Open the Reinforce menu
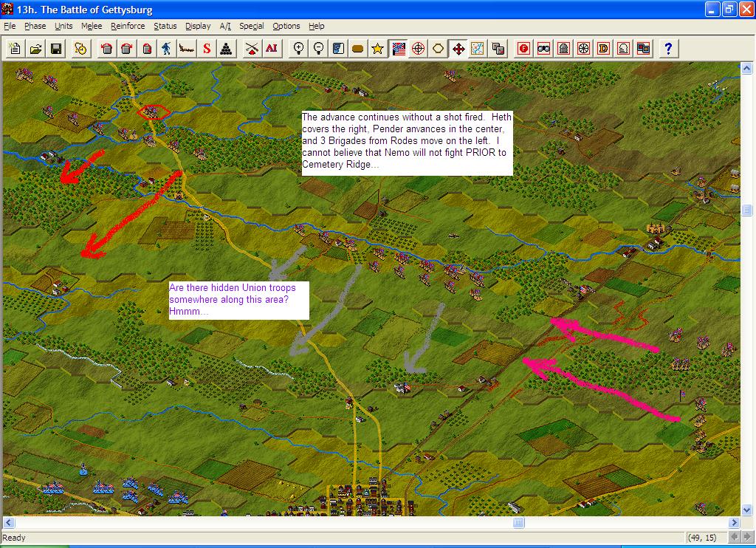756x548 pixels. pos(128,26)
